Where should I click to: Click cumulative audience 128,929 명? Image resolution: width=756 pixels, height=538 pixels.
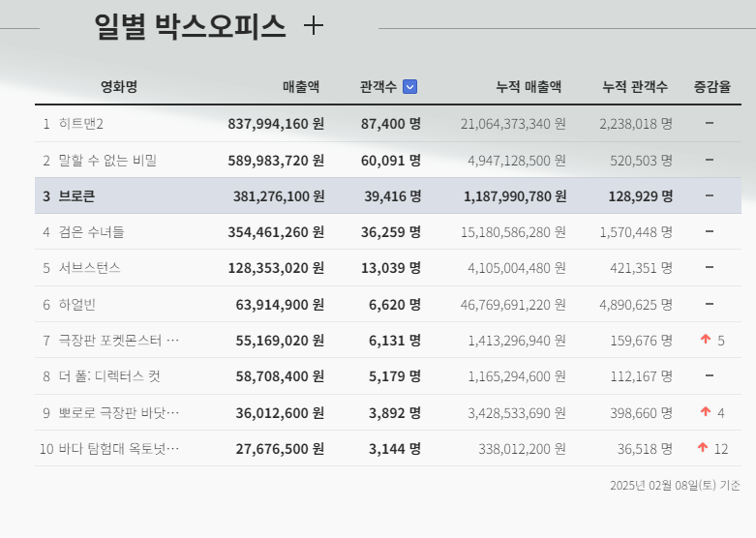[640, 196]
